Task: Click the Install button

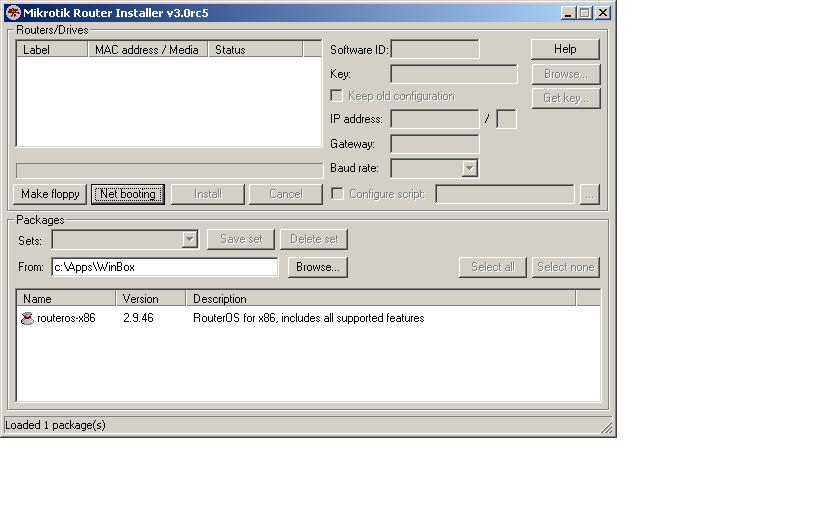Action: 208,194
